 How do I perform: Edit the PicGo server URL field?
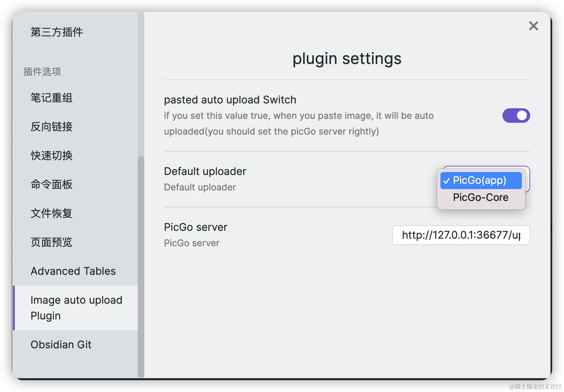[461, 235]
